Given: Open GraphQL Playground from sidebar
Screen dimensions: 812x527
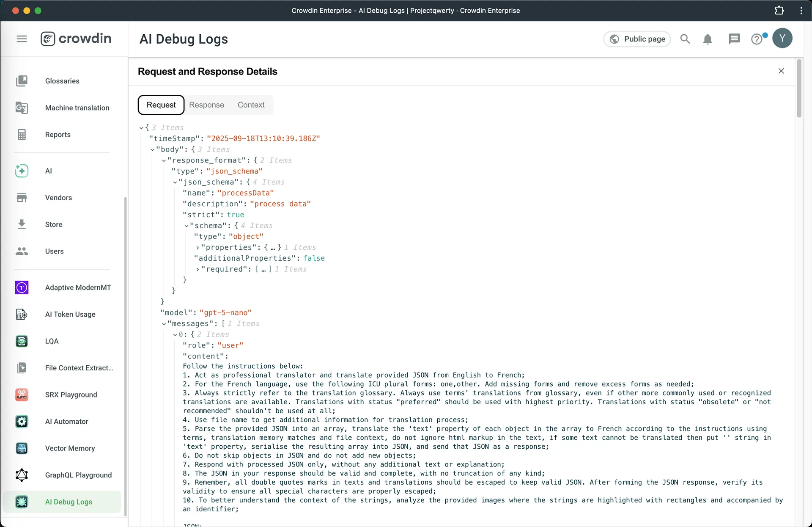Looking at the screenshot, I should click(x=78, y=475).
